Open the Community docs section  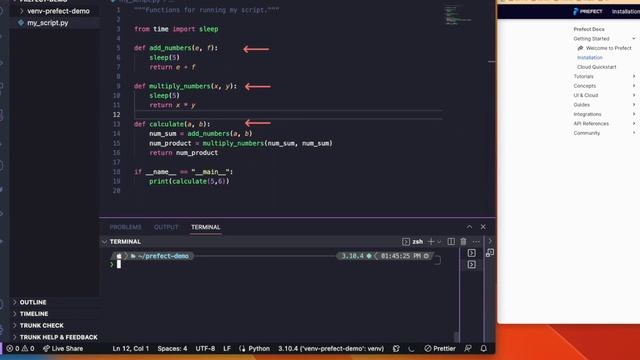[587, 133]
